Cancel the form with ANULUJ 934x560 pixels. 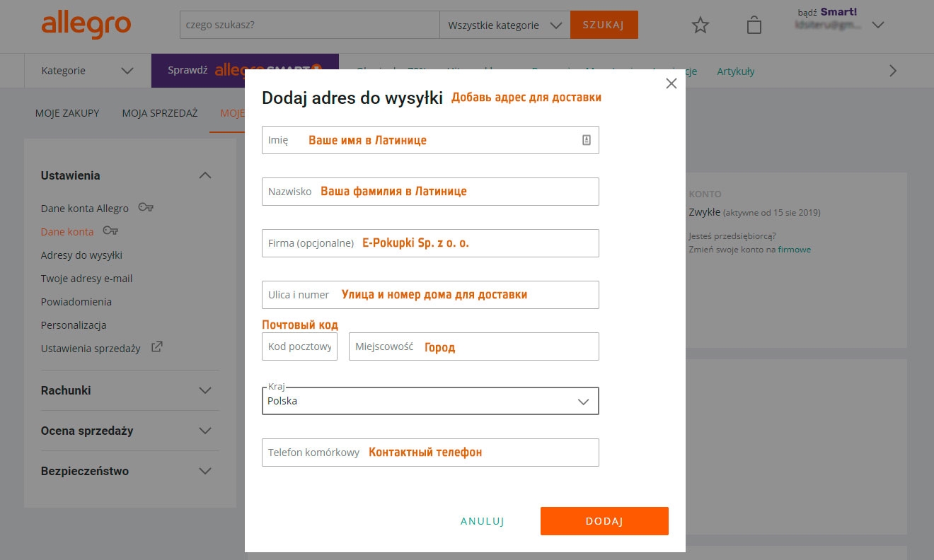coord(482,520)
